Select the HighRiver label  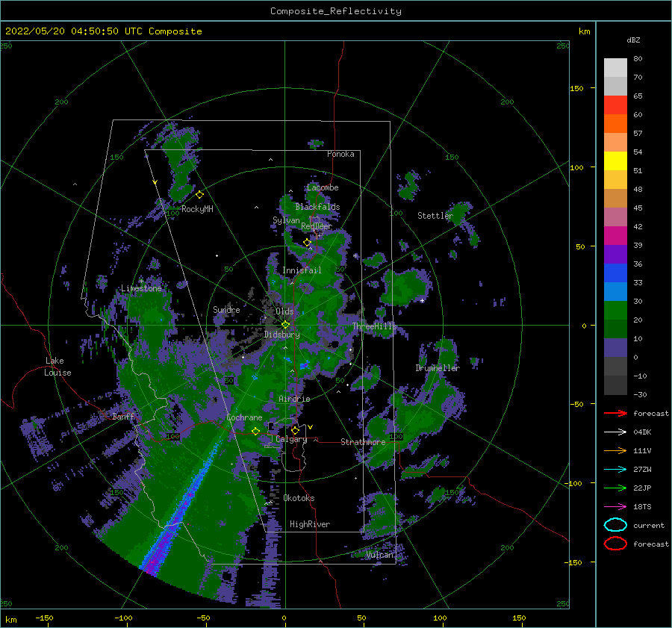click(310, 524)
